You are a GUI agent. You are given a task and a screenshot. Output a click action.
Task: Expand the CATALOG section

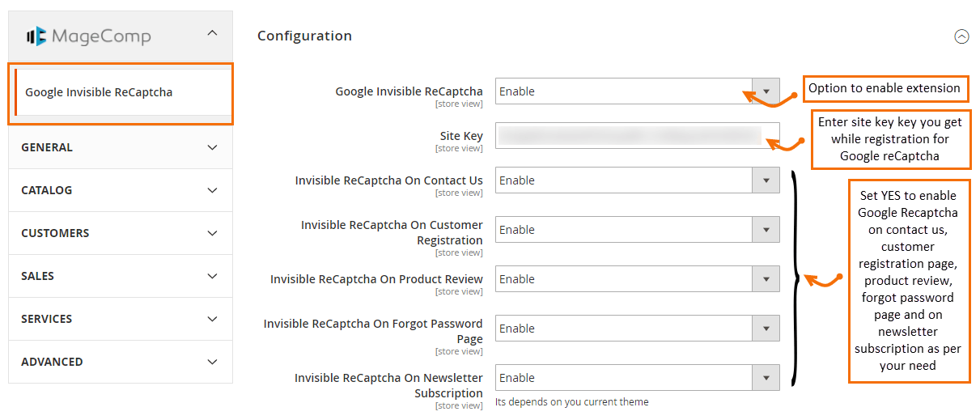coord(121,190)
